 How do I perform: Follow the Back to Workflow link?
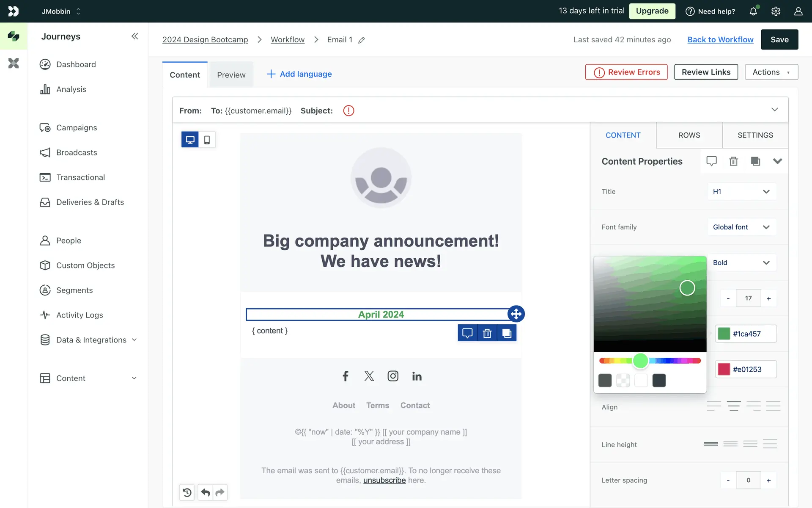[720, 40]
